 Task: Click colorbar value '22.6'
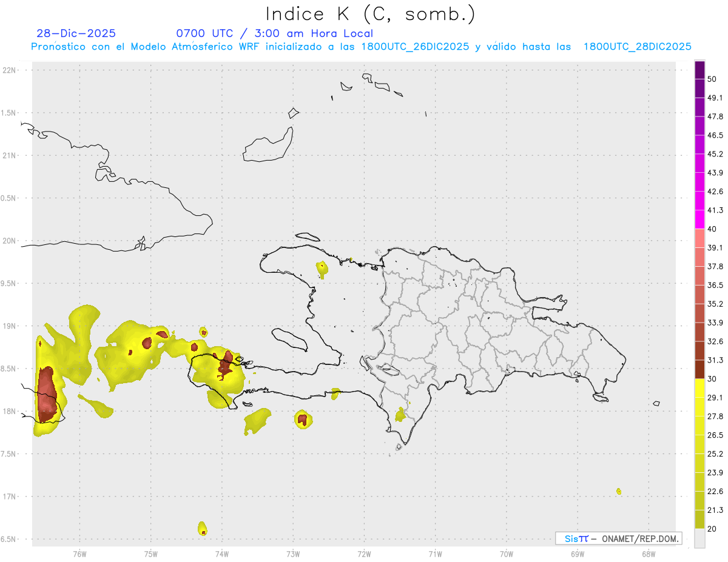point(715,492)
